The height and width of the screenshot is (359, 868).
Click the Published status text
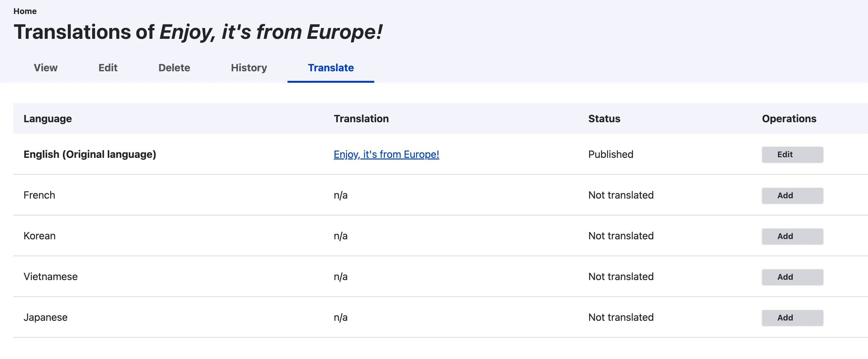pyautogui.click(x=611, y=154)
